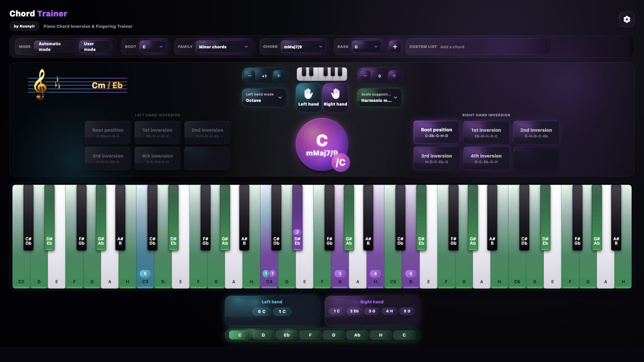Expand the Left hand mode Octave dropdown
Screen dimensions: 644x362
264,98
